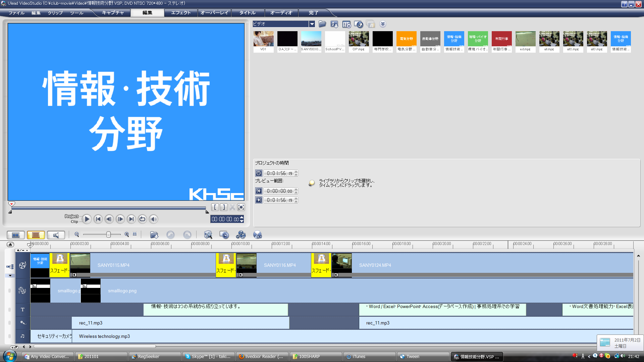Open the クリップ menu
Image resolution: width=644 pixels, height=362 pixels.
(x=55, y=13)
